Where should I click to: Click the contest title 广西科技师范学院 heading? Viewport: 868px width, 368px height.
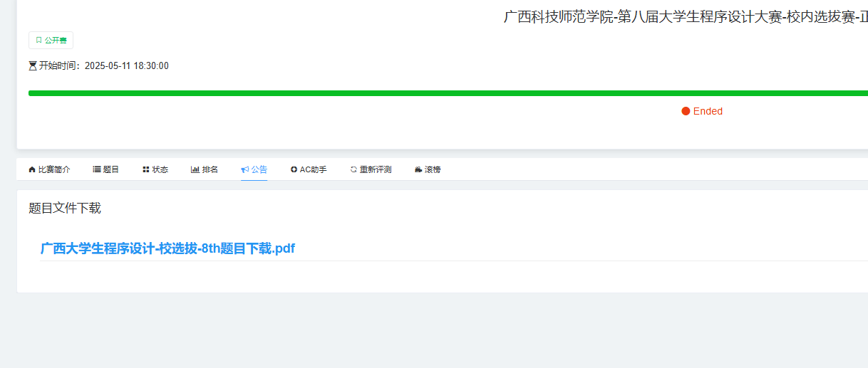684,17
